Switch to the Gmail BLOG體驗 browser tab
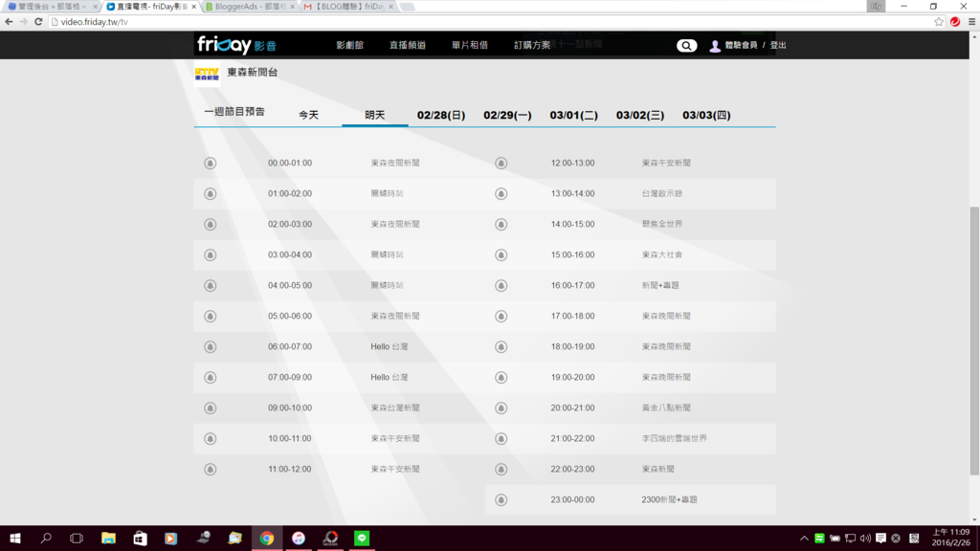Screen dimensions: 980x551 pos(348,7)
